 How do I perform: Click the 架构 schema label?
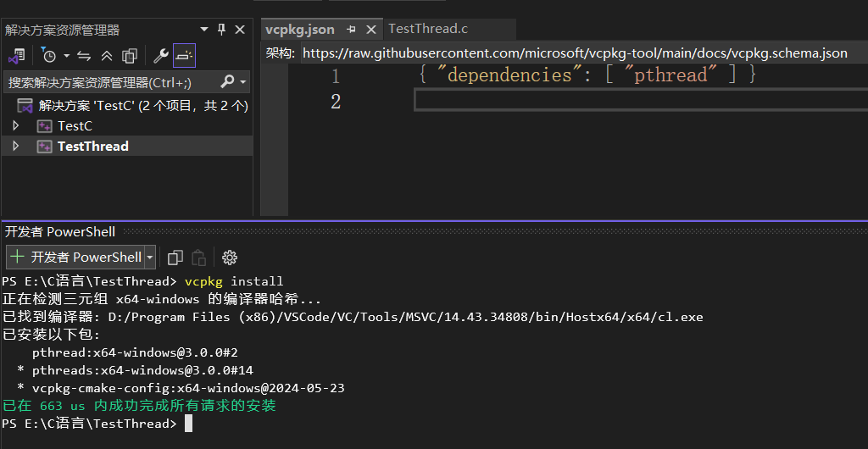(280, 53)
